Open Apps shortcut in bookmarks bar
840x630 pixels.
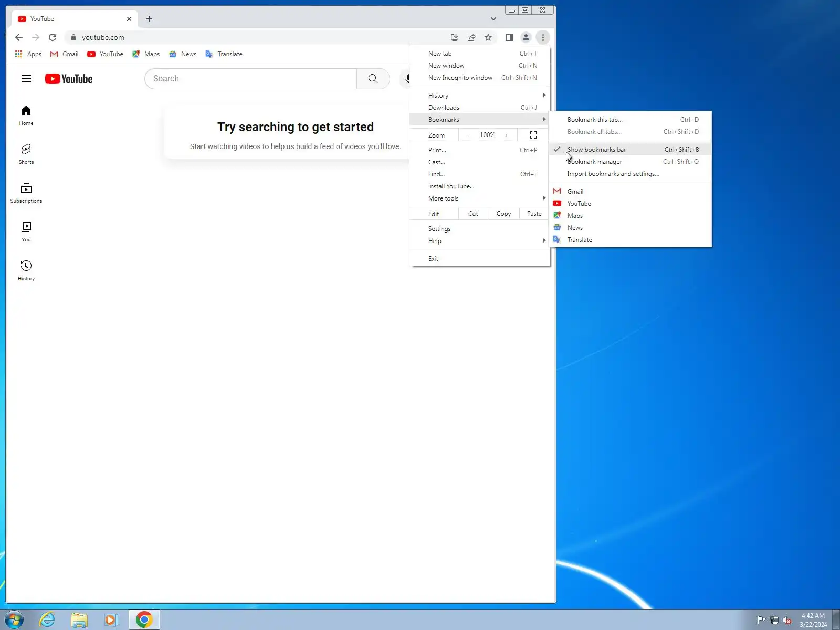[x=28, y=54]
